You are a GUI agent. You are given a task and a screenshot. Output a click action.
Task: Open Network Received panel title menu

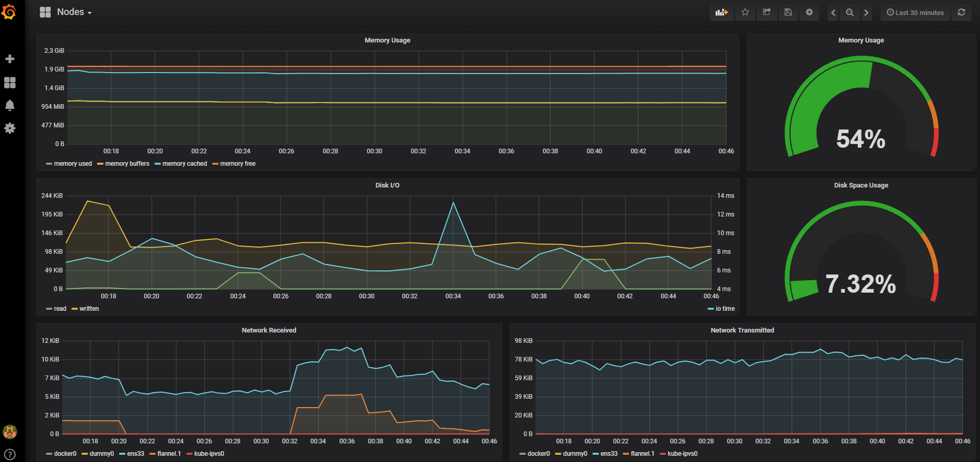tap(269, 330)
